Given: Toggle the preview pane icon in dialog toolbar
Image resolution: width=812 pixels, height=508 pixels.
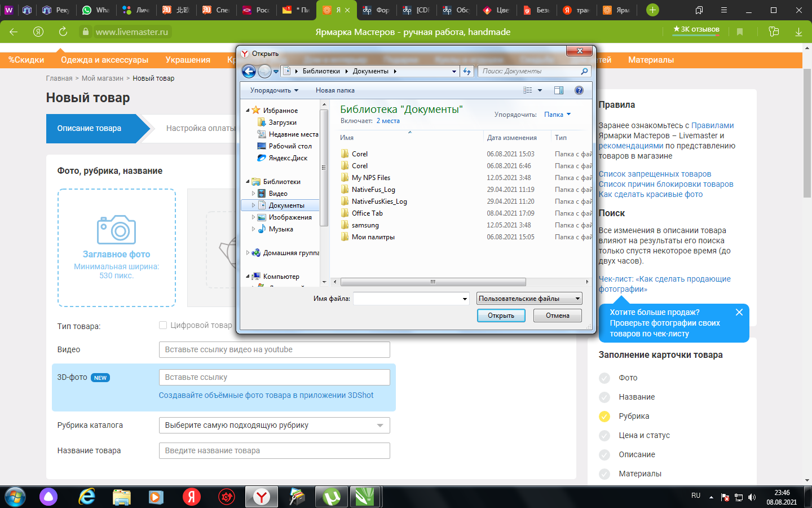Looking at the screenshot, I should pos(559,90).
